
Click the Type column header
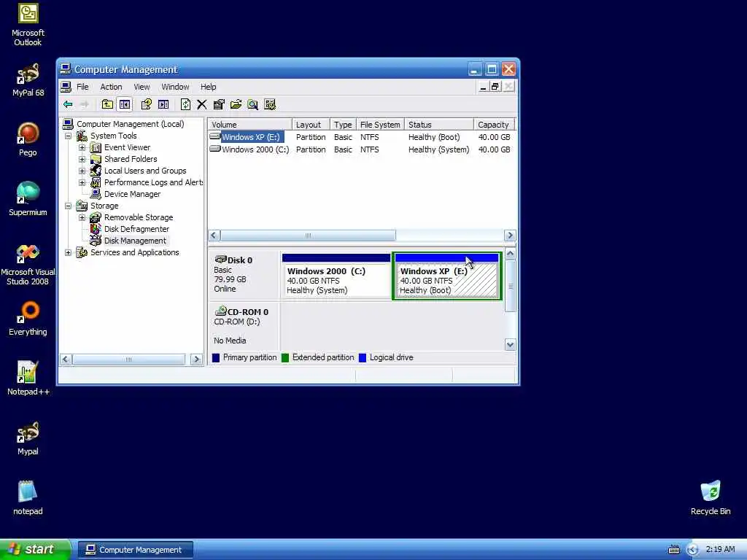tap(343, 125)
